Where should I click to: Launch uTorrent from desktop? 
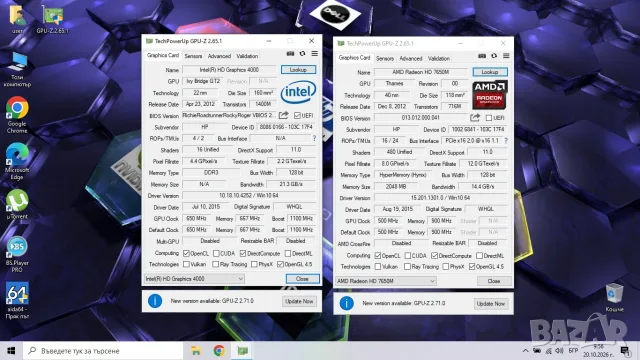(17, 205)
